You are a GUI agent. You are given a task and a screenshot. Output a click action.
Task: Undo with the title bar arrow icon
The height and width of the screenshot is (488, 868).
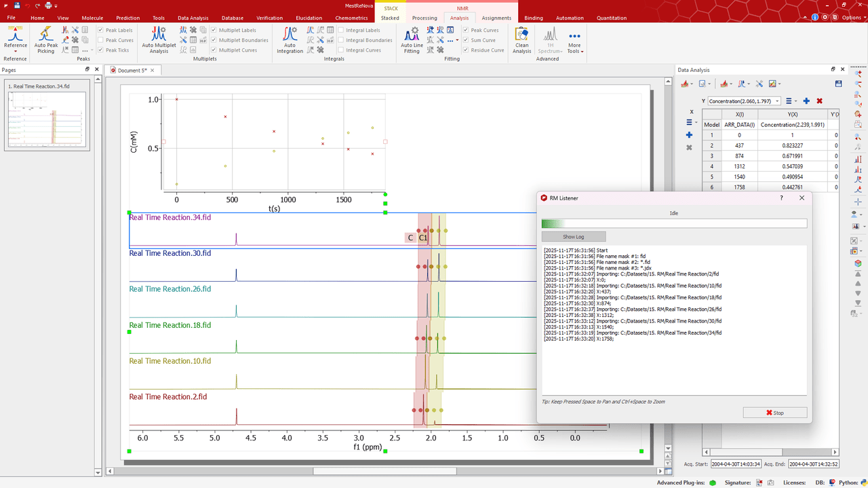click(x=28, y=5)
